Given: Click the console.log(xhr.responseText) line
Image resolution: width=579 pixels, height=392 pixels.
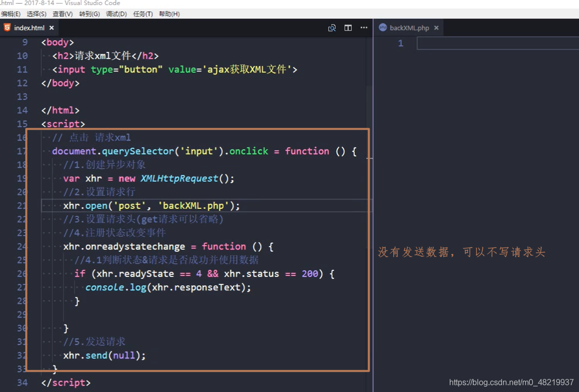Looking at the screenshot, I should [168, 287].
